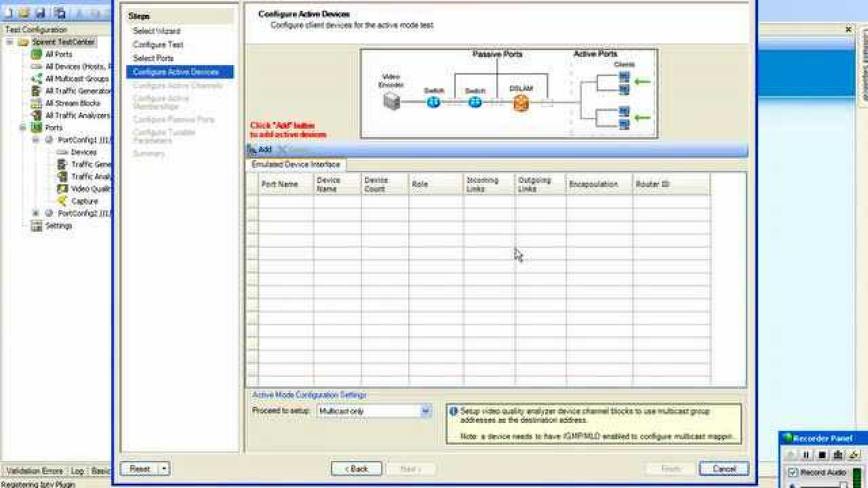The height and width of the screenshot is (488, 868).
Task: Click the Back button
Action: click(356, 468)
